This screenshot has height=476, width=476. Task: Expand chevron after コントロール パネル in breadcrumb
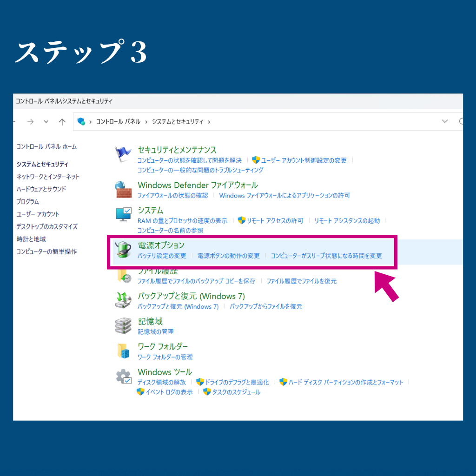[x=146, y=122]
